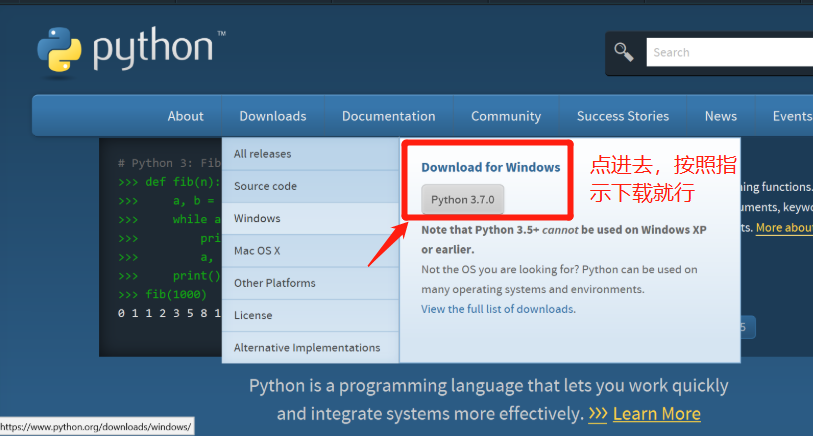The width and height of the screenshot is (813, 436).
Task: Open the Community menu
Action: pyautogui.click(x=506, y=116)
